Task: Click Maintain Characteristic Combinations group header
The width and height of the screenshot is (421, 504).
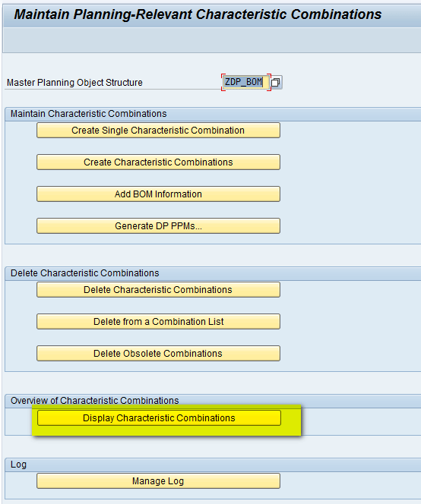Action: tap(88, 114)
